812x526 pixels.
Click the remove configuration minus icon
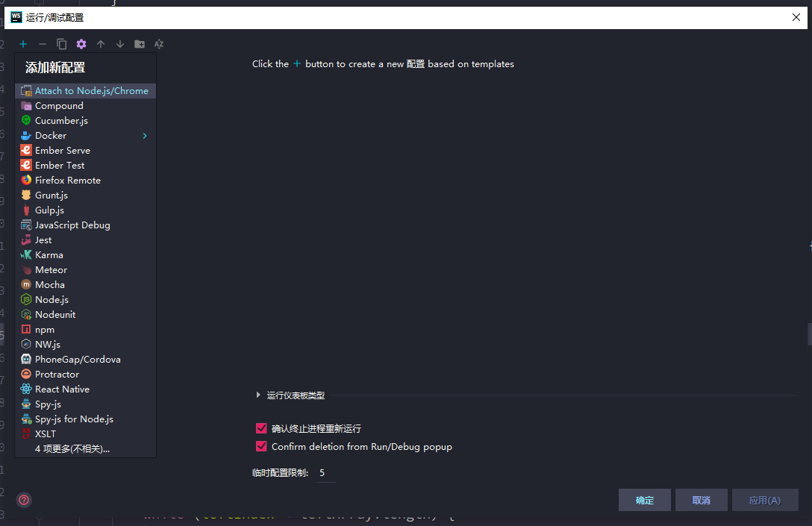click(x=43, y=44)
